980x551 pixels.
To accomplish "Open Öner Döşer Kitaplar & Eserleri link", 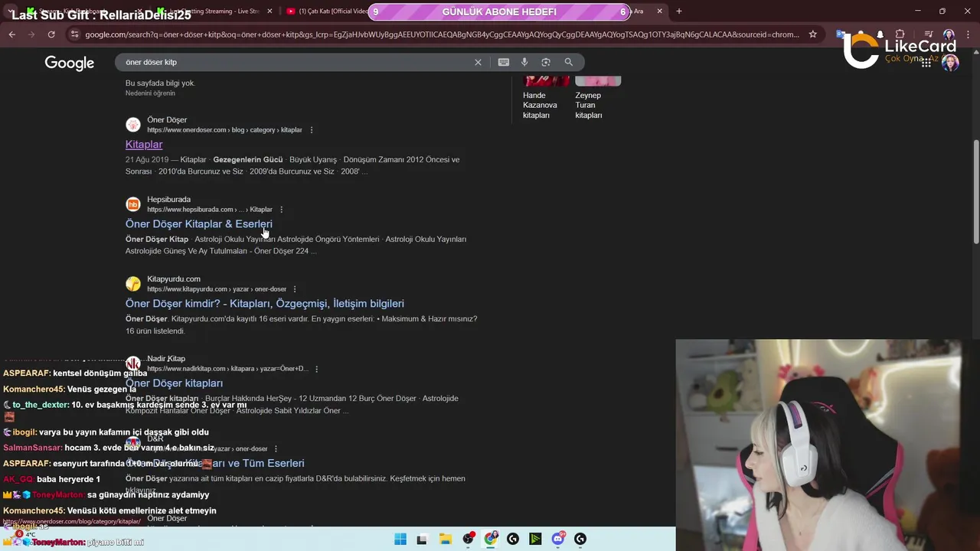I will point(199,224).
